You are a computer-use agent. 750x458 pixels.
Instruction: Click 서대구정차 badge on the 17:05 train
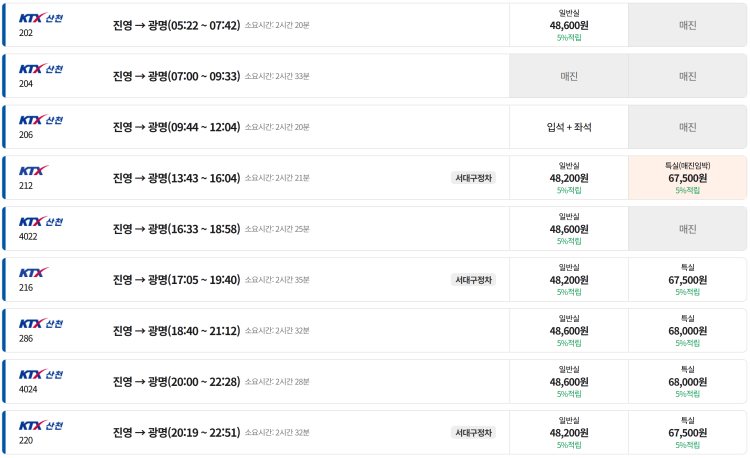point(474,280)
